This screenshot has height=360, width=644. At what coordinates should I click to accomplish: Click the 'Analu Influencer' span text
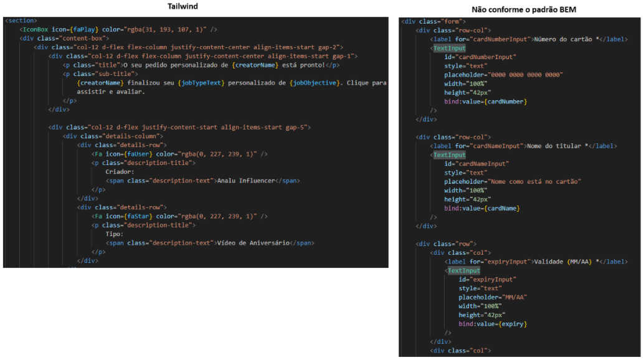pos(244,181)
